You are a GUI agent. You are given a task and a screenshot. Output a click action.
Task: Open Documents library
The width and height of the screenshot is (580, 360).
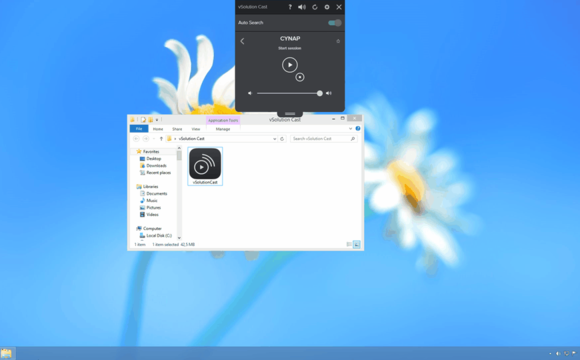[156, 194]
